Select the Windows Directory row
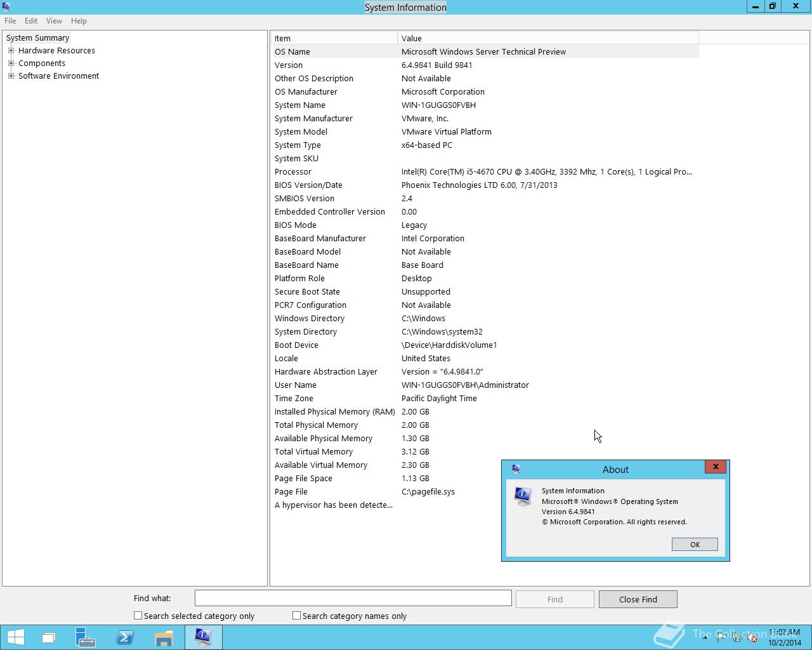The width and height of the screenshot is (812, 650). (x=485, y=319)
